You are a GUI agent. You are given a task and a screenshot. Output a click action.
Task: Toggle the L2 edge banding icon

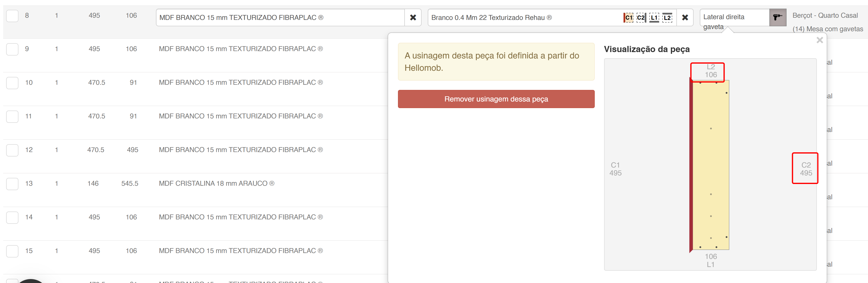click(667, 17)
